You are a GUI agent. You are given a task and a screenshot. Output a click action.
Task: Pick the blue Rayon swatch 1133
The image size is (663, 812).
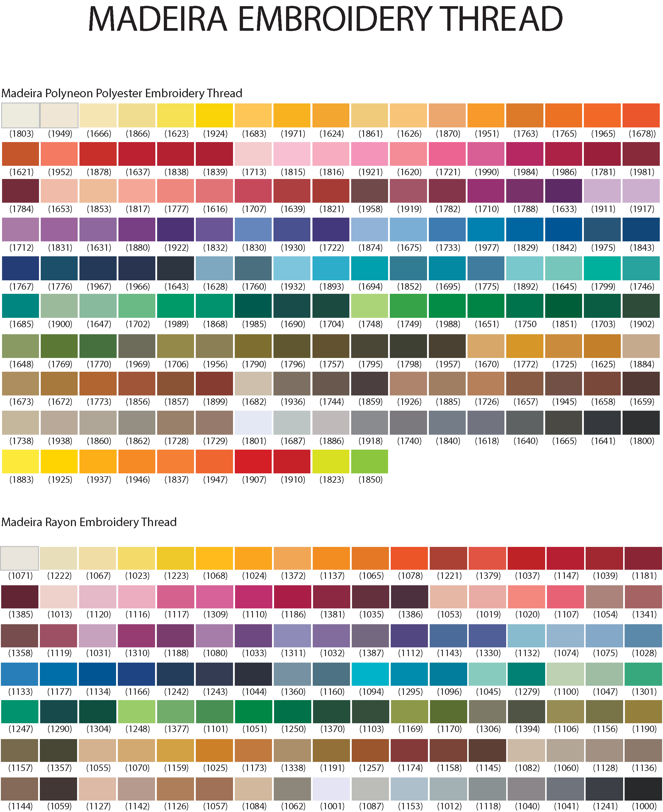[19, 674]
